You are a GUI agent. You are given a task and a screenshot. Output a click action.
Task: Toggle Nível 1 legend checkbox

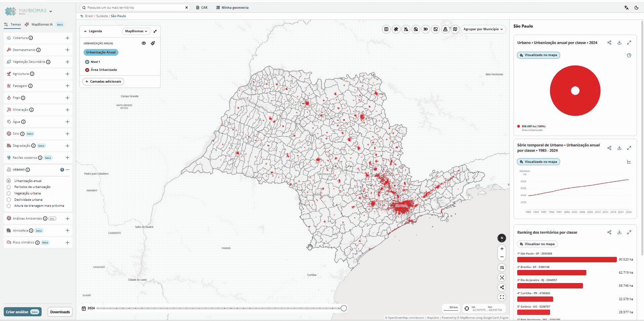coord(87,62)
